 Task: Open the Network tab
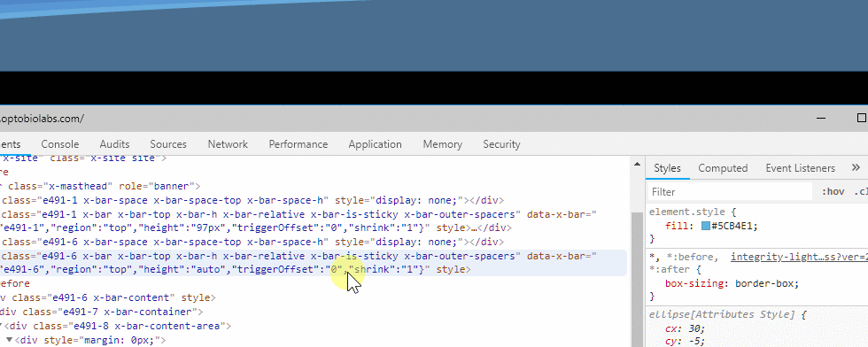click(228, 144)
